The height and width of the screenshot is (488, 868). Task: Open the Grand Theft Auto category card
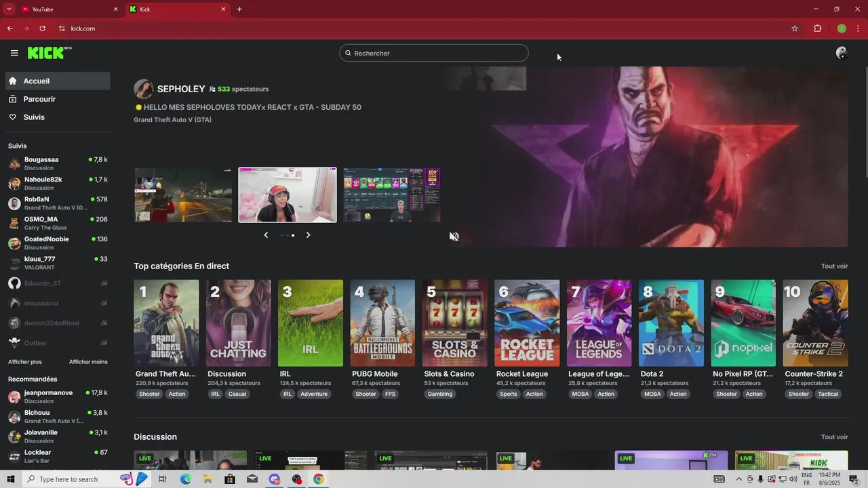click(166, 323)
